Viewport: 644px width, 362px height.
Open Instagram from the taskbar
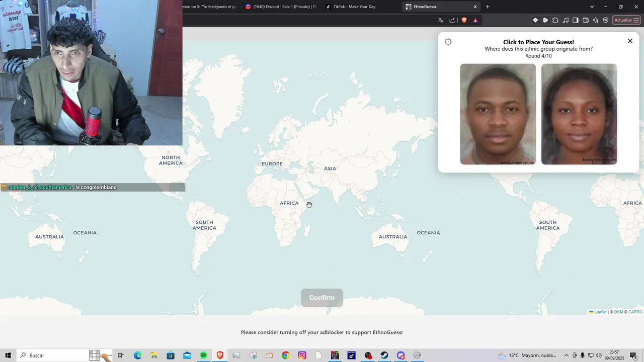click(302, 355)
